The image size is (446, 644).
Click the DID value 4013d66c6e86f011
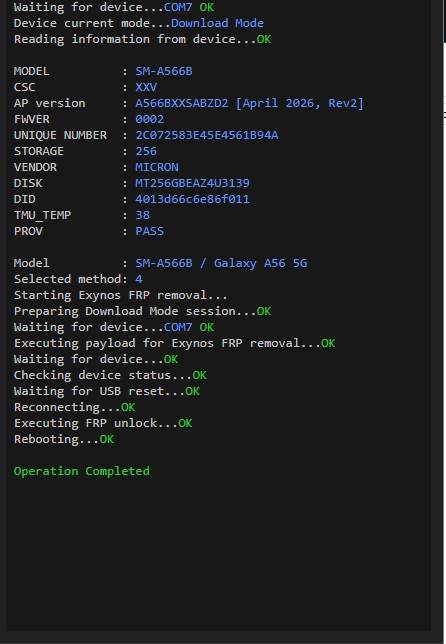[x=192, y=199]
